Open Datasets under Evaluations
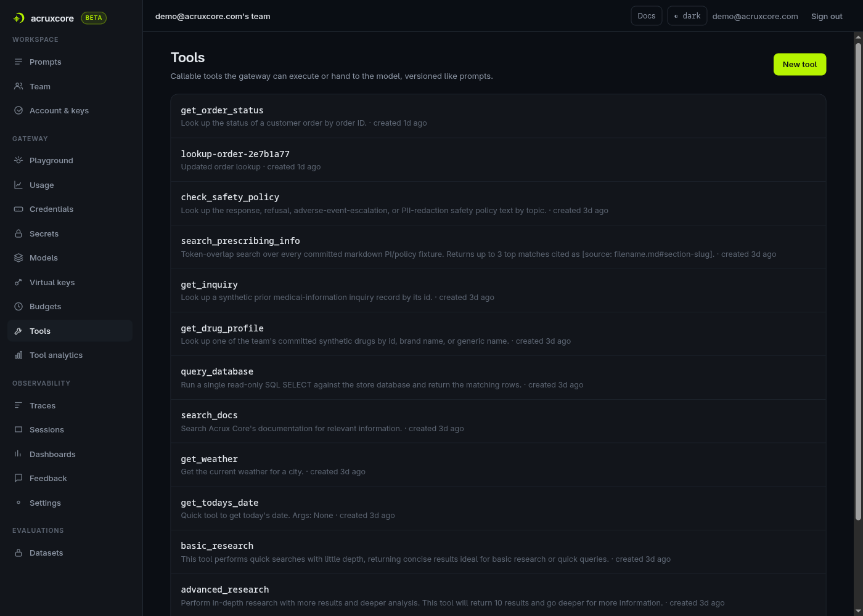Viewport: 863px width, 616px height. (70, 553)
